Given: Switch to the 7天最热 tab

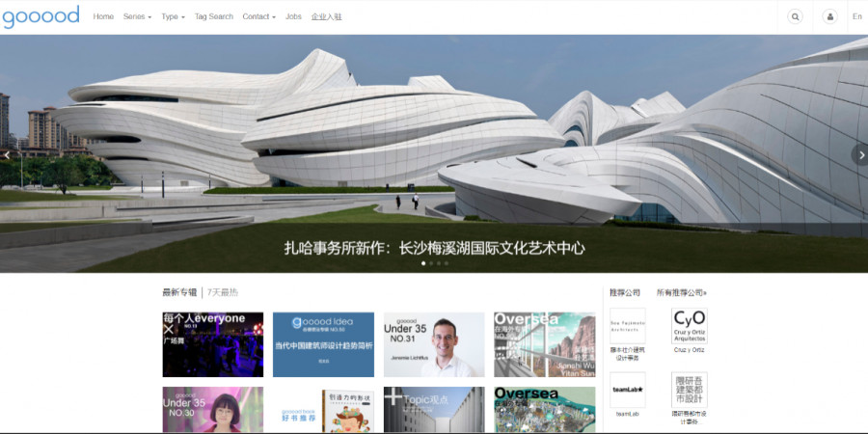Looking at the screenshot, I should 223,292.
